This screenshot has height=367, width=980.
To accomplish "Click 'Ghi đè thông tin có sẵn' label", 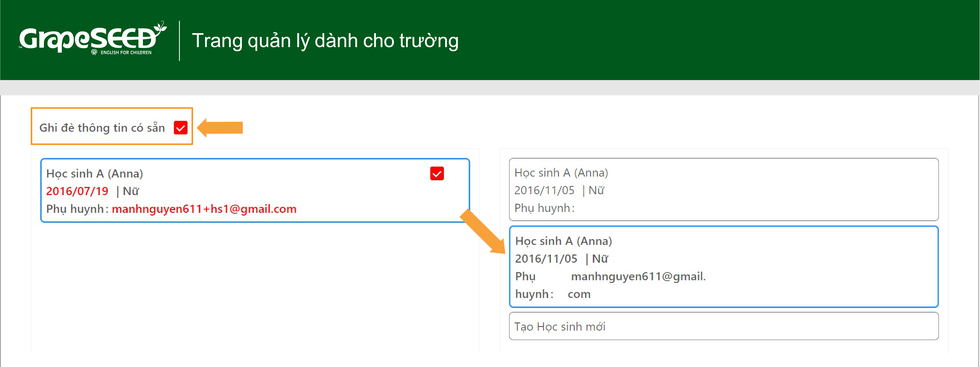I will pyautogui.click(x=102, y=128).
